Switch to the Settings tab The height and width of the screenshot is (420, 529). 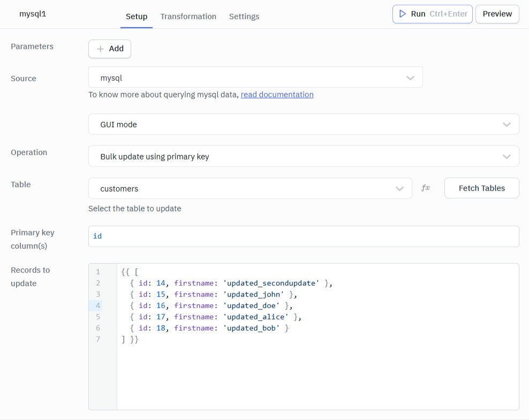click(x=244, y=17)
